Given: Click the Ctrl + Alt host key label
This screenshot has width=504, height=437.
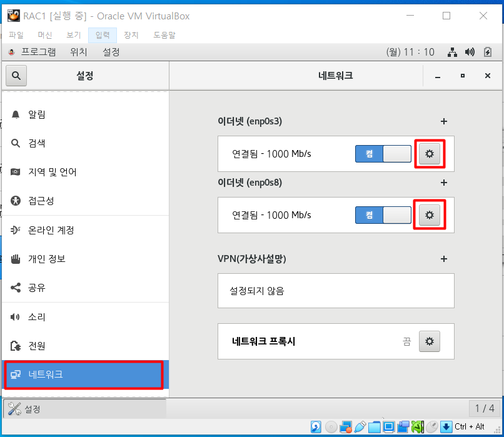Looking at the screenshot, I should (x=469, y=427).
